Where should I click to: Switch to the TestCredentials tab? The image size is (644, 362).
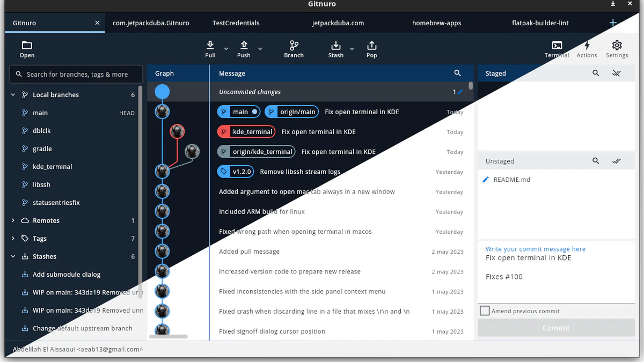click(236, 23)
